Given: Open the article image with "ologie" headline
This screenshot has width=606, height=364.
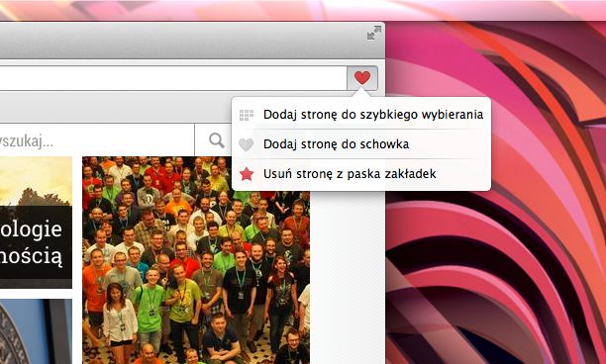Looking at the screenshot, I should coord(36,223).
